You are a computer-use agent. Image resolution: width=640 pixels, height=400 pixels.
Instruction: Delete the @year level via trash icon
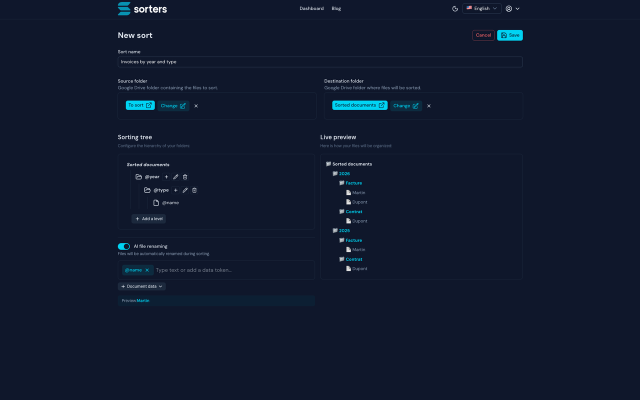185,177
